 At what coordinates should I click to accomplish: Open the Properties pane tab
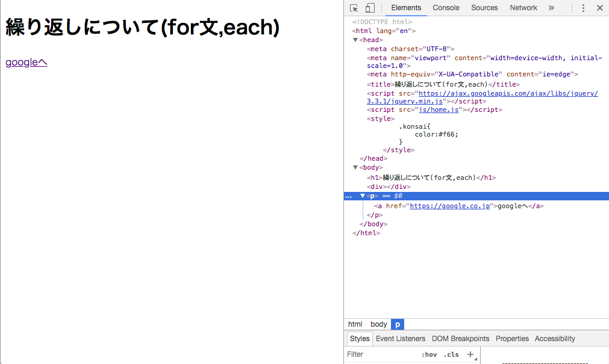512,339
